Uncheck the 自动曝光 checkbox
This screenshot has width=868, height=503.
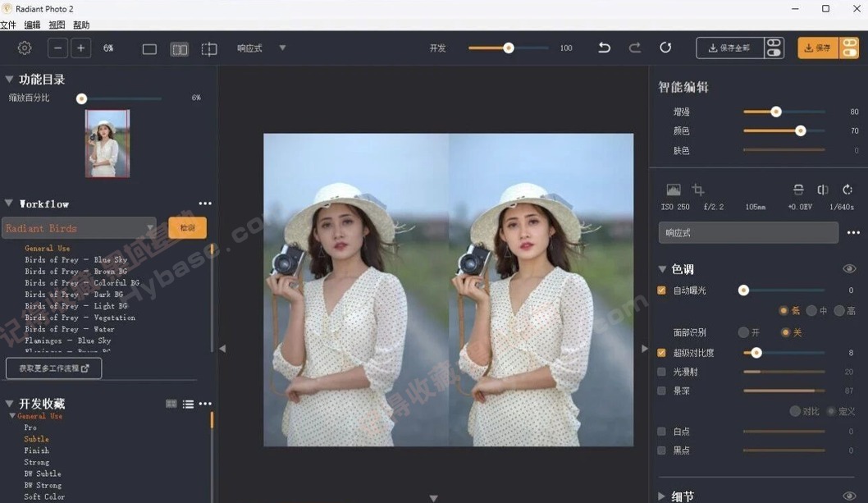click(x=661, y=290)
